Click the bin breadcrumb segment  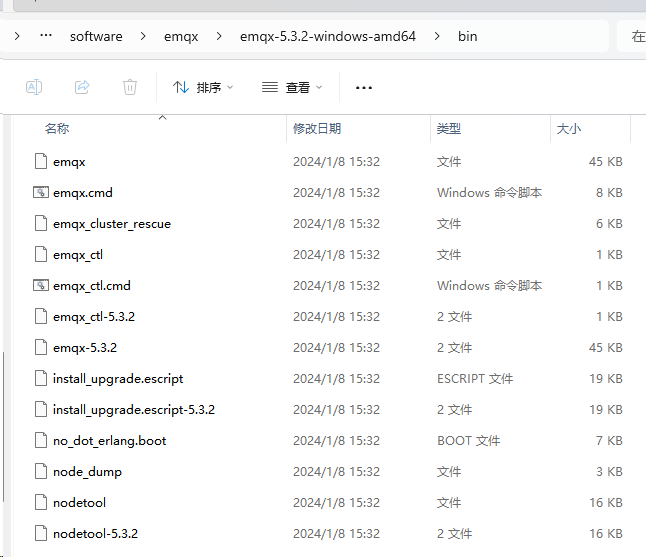[468, 37]
